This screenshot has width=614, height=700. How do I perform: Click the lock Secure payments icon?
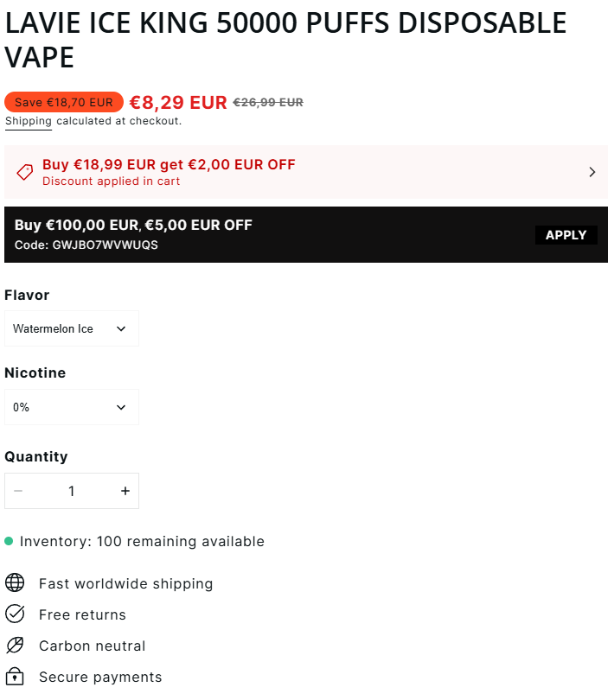(15, 676)
